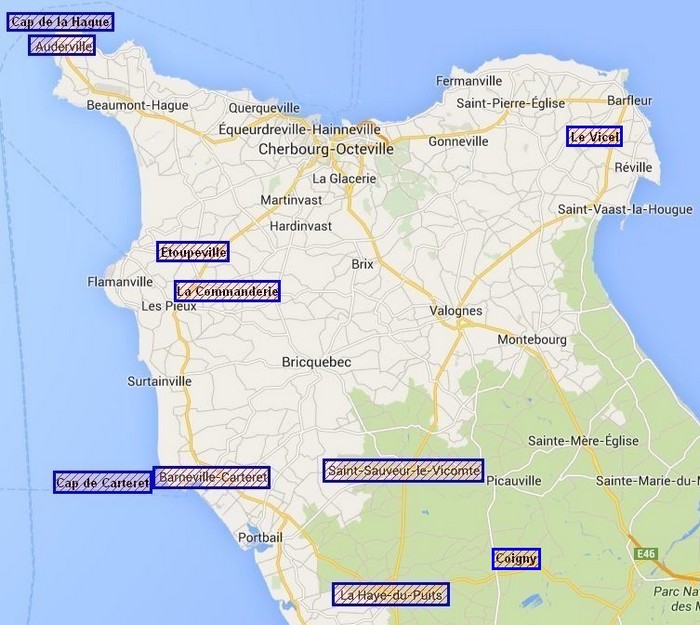Click the Coigny boxed label
The height and width of the screenshot is (625, 700).
pyautogui.click(x=516, y=558)
